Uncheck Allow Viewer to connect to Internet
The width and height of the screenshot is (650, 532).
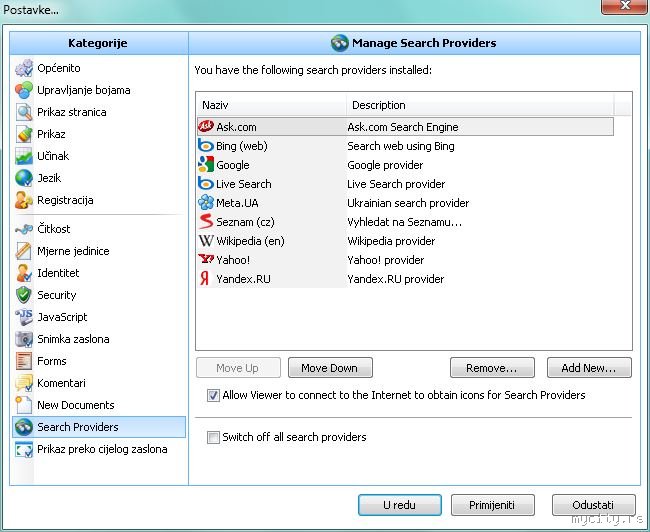tap(213, 395)
